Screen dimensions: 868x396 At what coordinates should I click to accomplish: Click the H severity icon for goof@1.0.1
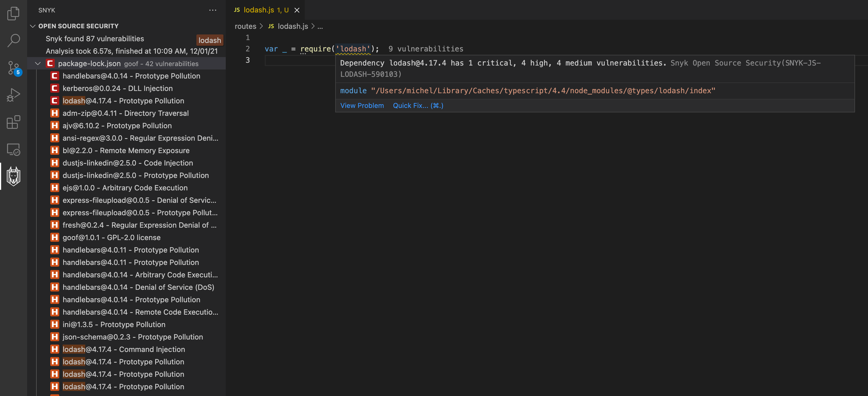(x=54, y=238)
